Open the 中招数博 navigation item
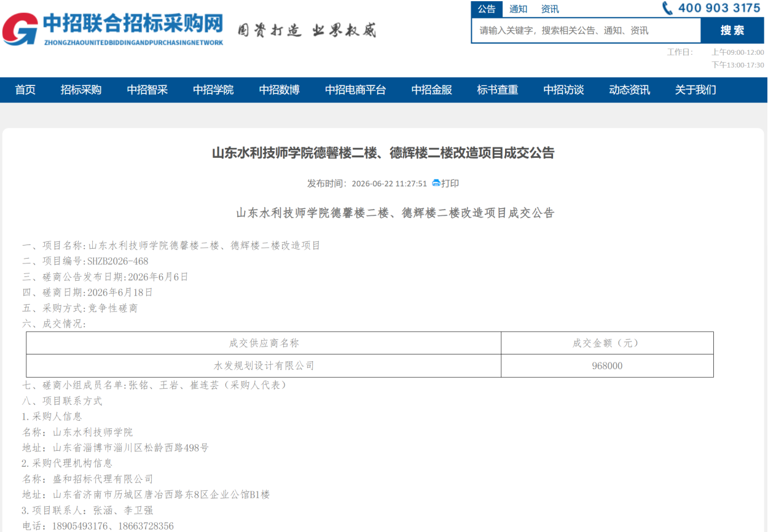This screenshot has height=532, width=768. click(x=280, y=90)
